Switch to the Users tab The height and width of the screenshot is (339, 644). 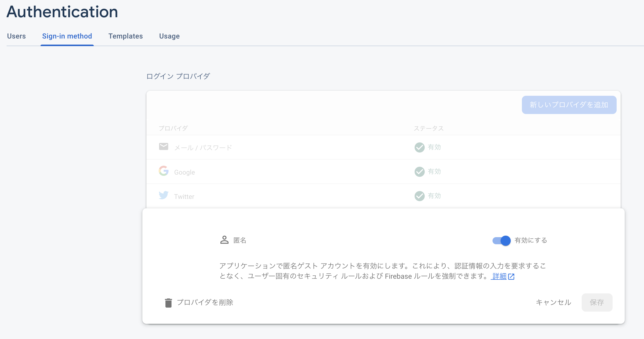coord(16,36)
